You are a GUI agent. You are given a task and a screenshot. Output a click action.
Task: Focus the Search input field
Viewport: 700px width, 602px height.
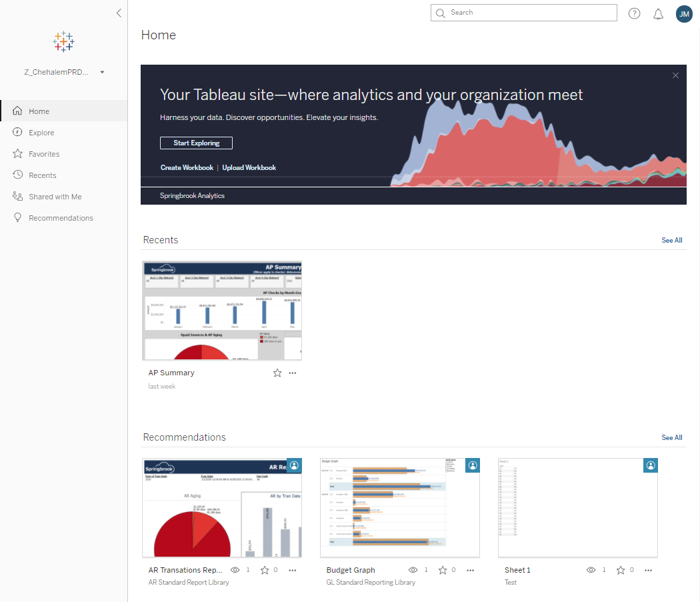point(523,13)
